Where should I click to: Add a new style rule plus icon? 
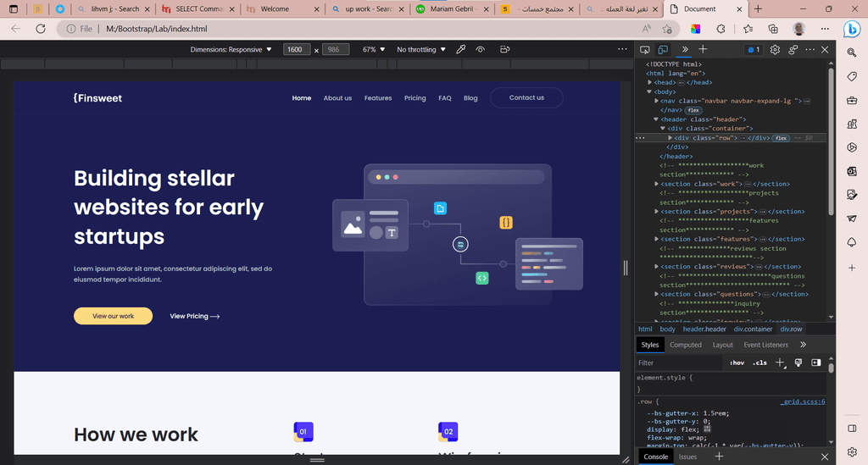click(x=780, y=363)
